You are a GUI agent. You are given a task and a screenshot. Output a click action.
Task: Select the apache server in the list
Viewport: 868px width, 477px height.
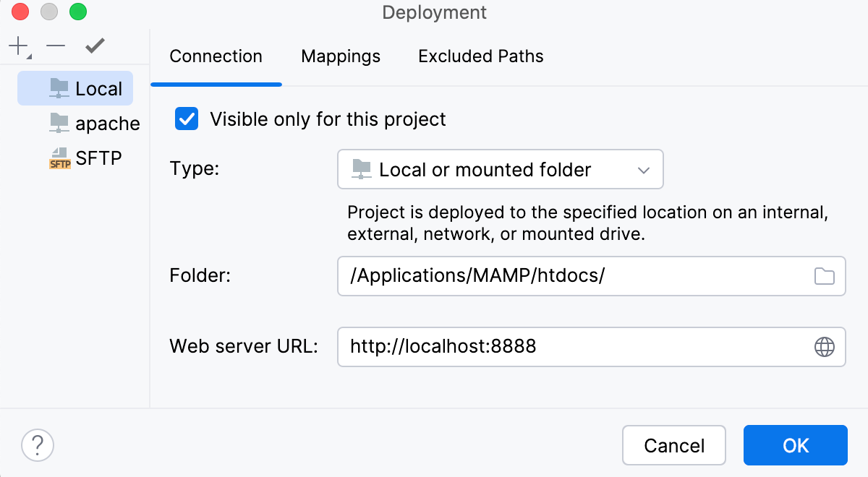tap(106, 123)
